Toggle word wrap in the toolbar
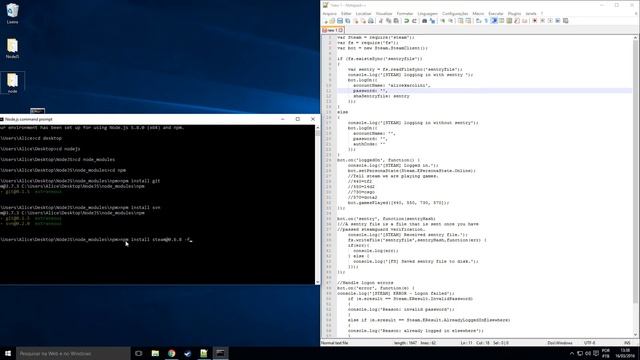The image size is (640, 360). tap(478, 20)
